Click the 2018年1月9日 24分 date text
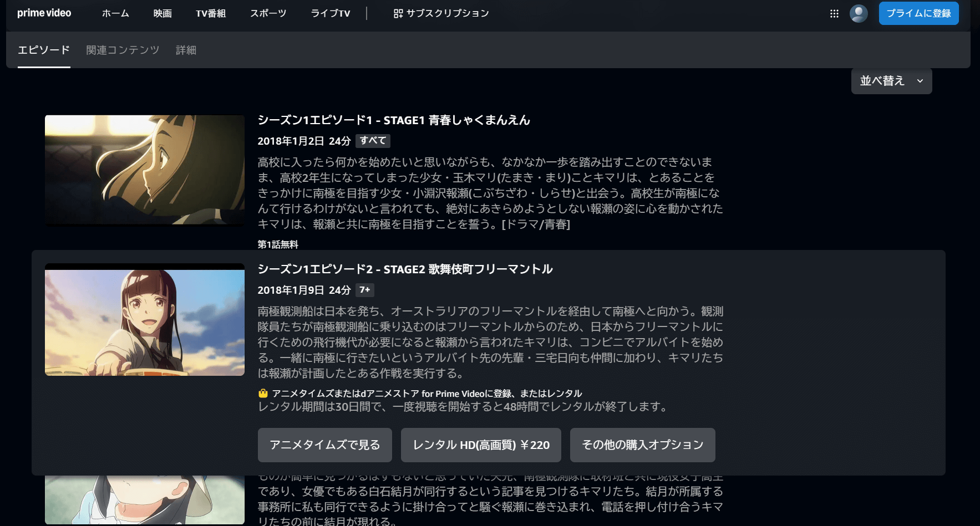Viewport: 980px width, 526px height. click(x=304, y=290)
